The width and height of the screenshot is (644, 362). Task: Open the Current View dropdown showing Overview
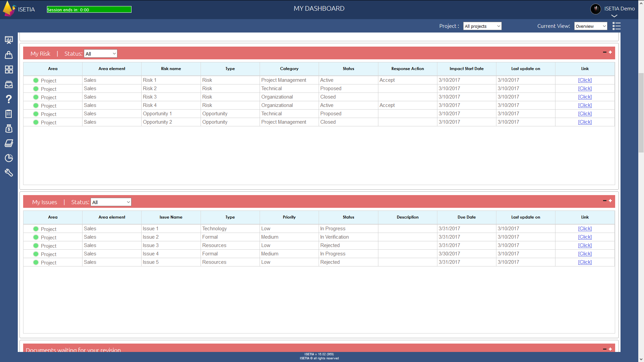(590, 26)
